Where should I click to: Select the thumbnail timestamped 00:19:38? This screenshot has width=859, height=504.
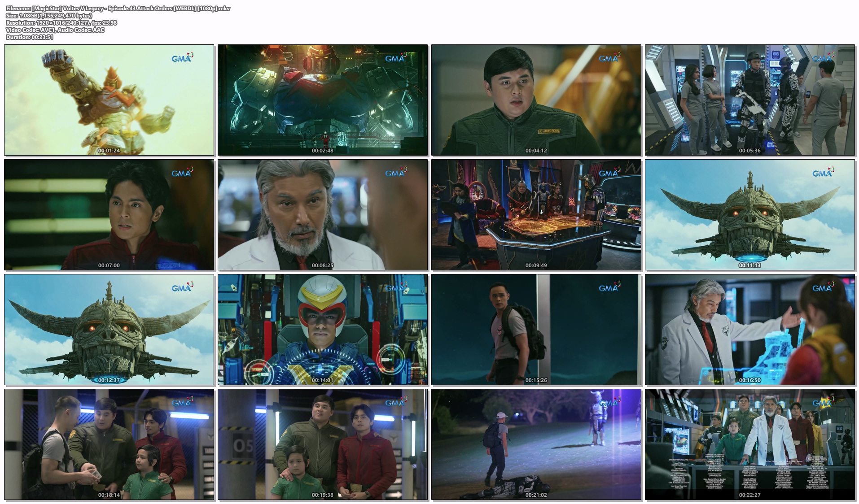coord(323,444)
